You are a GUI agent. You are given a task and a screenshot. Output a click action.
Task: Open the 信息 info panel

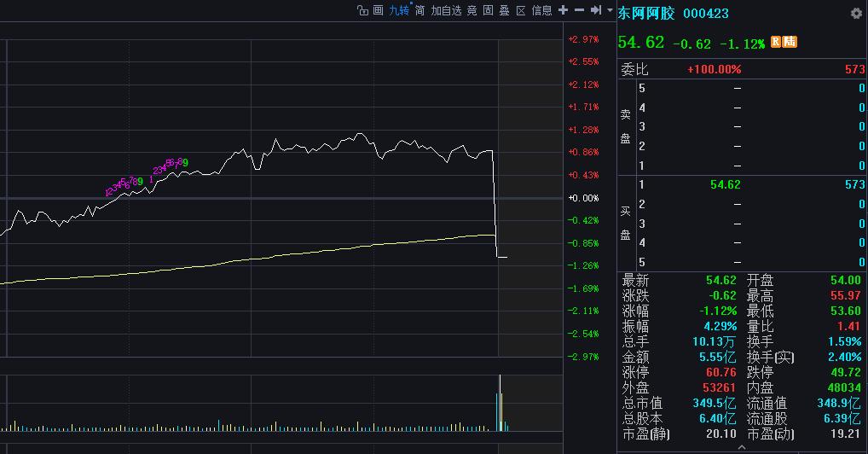tap(542, 10)
